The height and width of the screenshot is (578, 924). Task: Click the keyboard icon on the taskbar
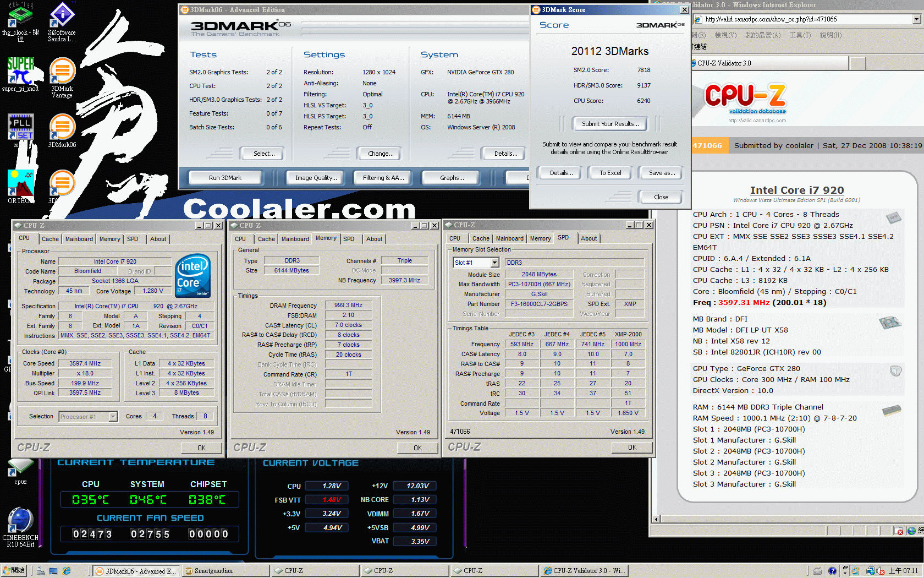[x=818, y=571]
